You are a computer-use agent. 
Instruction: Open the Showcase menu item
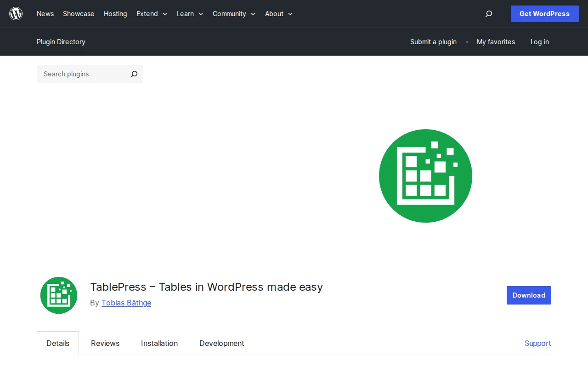pyautogui.click(x=78, y=14)
